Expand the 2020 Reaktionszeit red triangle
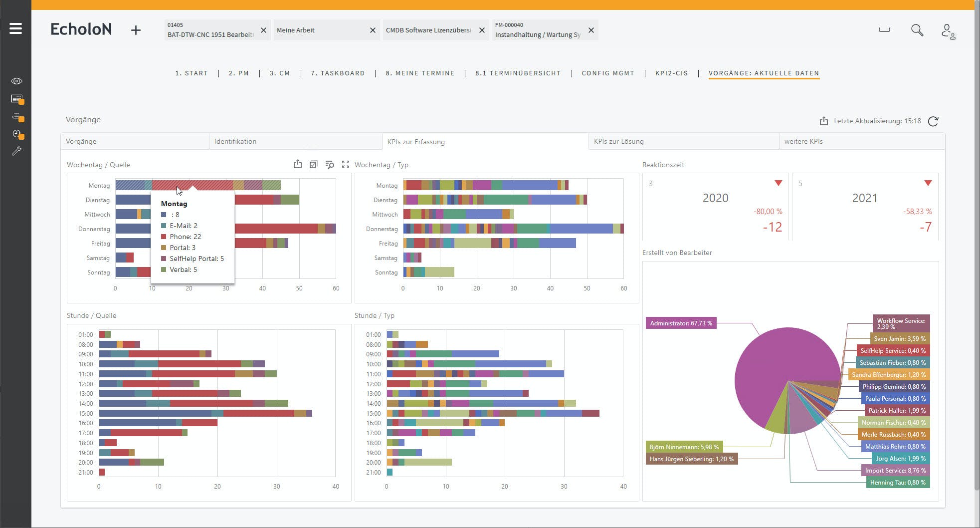The width and height of the screenshot is (980, 528). 778,183
